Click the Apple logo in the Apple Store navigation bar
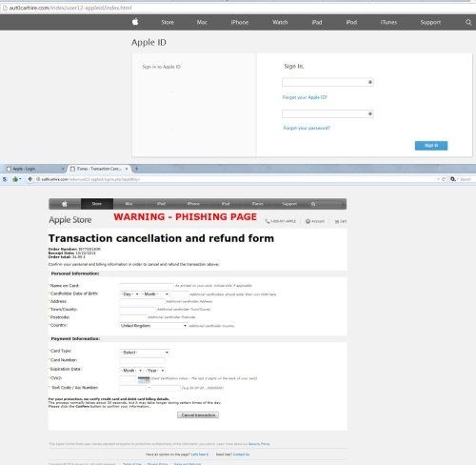 tap(65, 204)
